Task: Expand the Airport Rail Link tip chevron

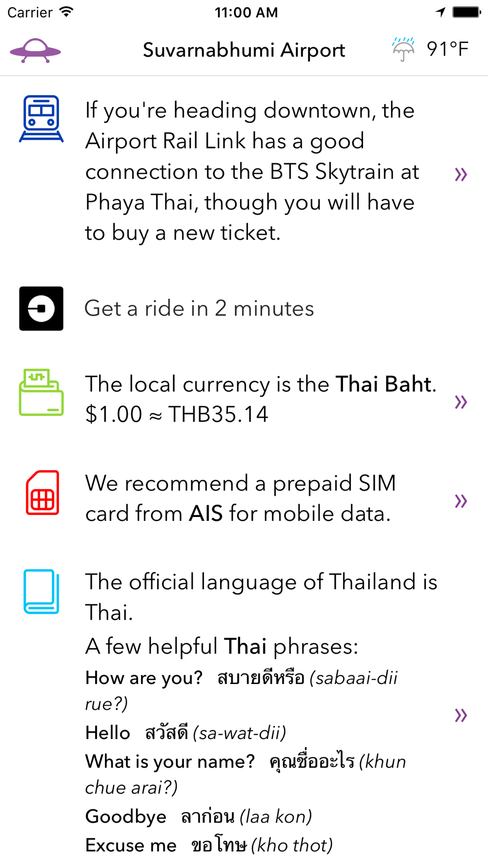Action: [x=461, y=174]
